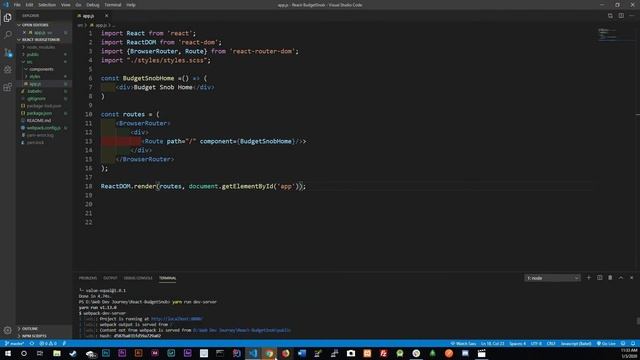Switch to the Debug Console panel tab

[138, 278]
